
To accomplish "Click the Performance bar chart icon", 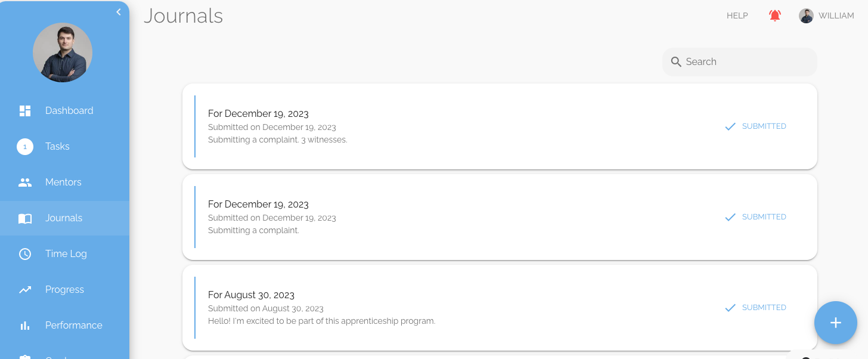I will pos(25,326).
